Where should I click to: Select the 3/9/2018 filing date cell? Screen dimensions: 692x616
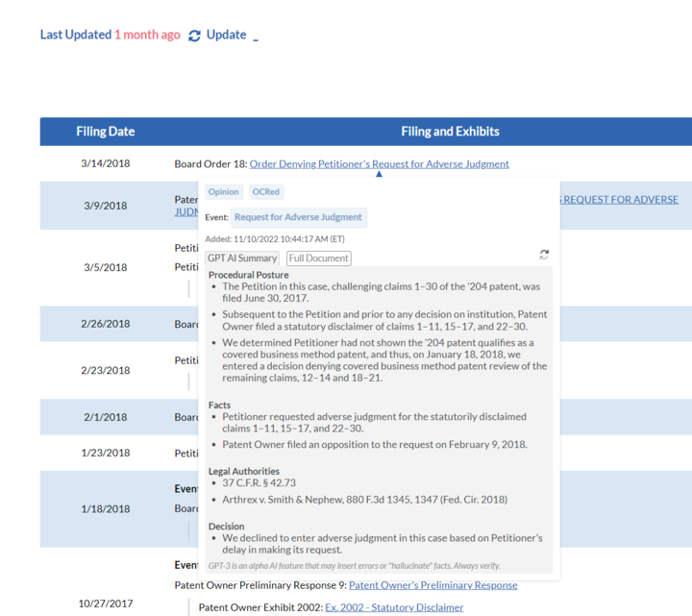[106, 206]
